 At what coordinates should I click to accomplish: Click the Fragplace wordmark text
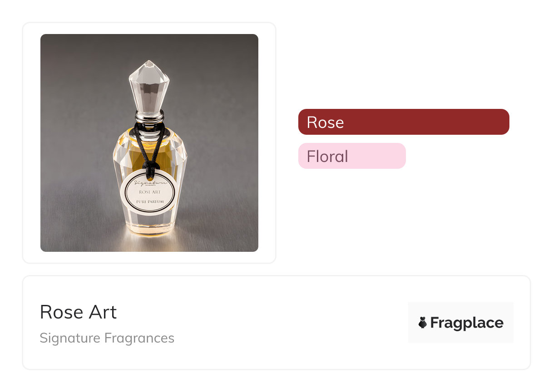coord(467,323)
